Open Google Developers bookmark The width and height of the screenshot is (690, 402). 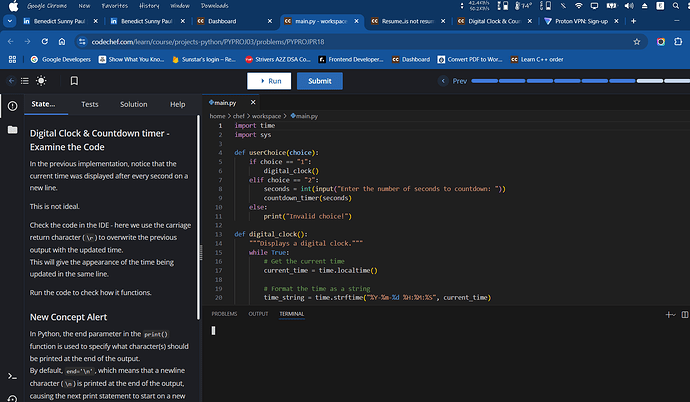pos(60,59)
